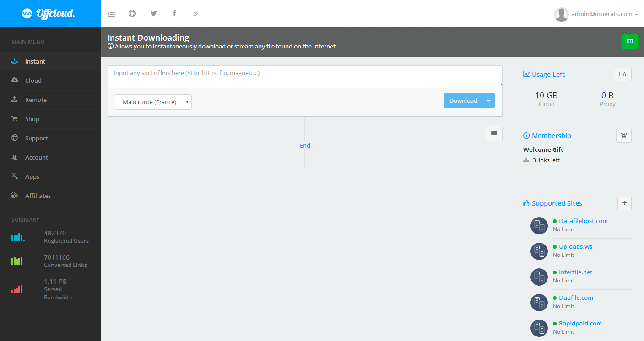644x341 pixels.
Task: Click the Apps wand icon in sidebar
Action: [15, 176]
